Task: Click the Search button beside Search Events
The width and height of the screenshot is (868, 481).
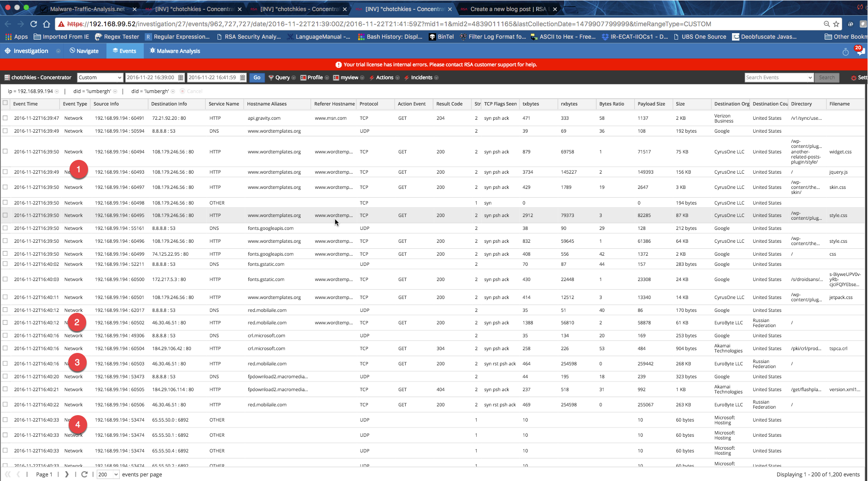Action: coord(827,78)
